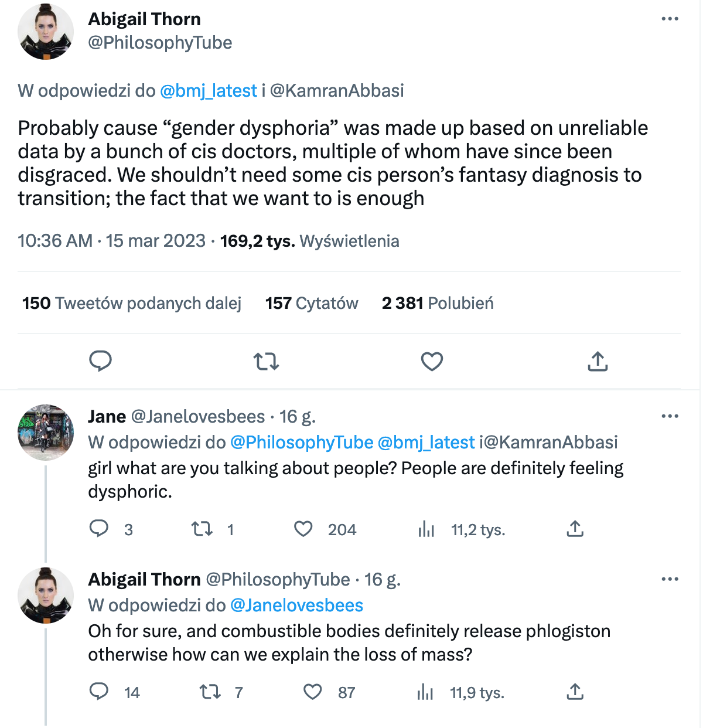View 2 381 Polubień likes list
This screenshot has width=703, height=728.
[x=438, y=303]
